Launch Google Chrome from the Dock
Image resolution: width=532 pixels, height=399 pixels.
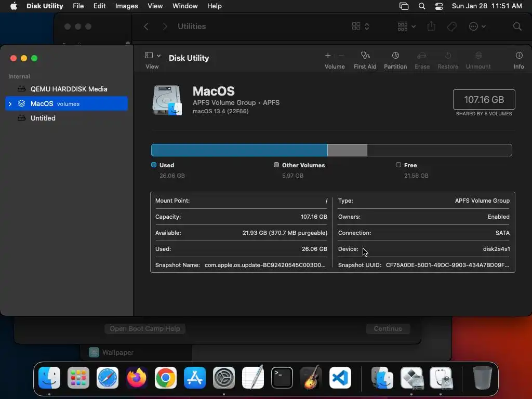[166, 378]
